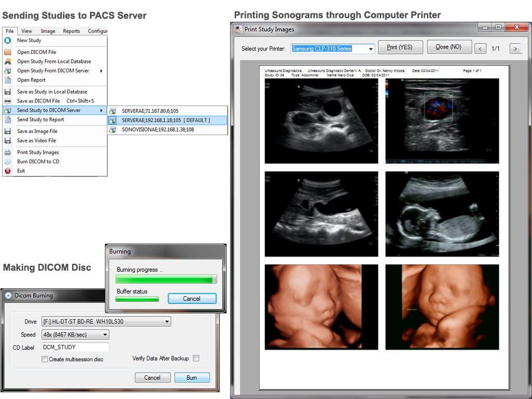This screenshot has width=532, height=399.
Task: Click the server icon beside SERVERAE;192.168.1.18;105
Action: 113,120
